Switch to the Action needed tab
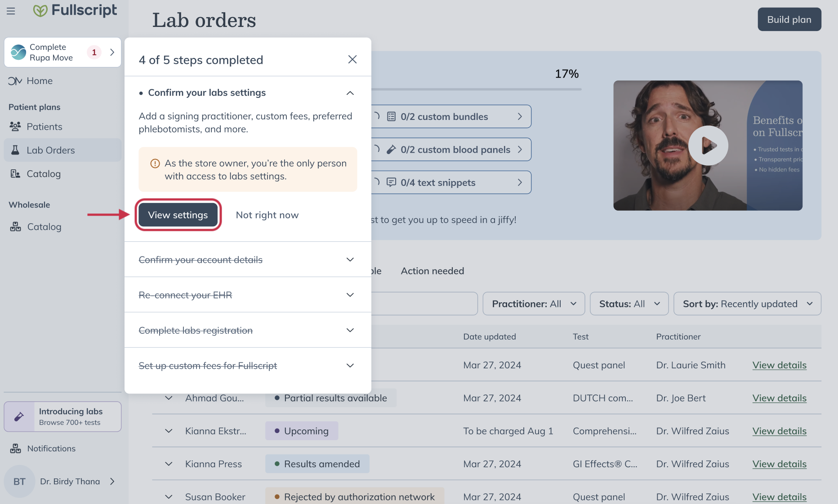This screenshot has height=504, width=838. pos(432,271)
